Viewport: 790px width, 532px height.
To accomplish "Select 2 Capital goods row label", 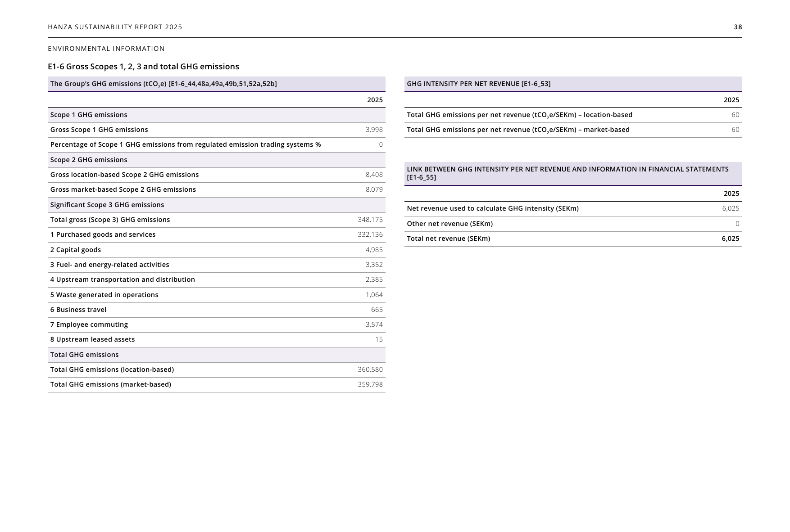I will (x=76, y=250).
